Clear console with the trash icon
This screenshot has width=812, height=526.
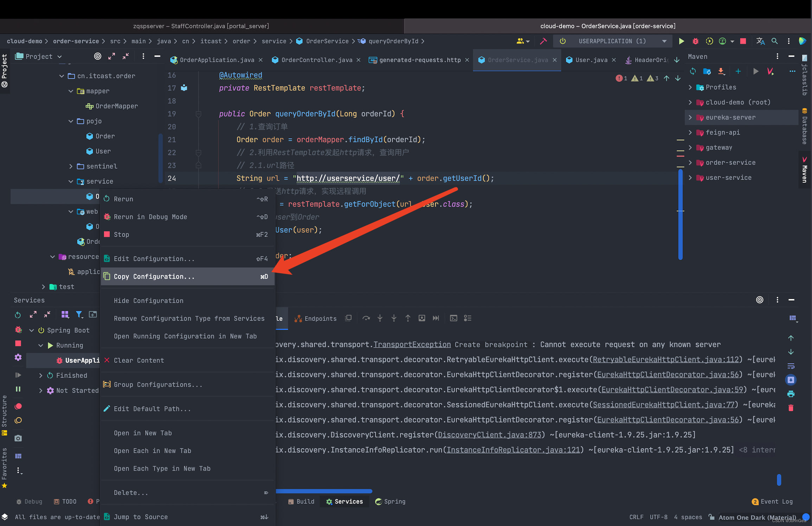(791, 408)
